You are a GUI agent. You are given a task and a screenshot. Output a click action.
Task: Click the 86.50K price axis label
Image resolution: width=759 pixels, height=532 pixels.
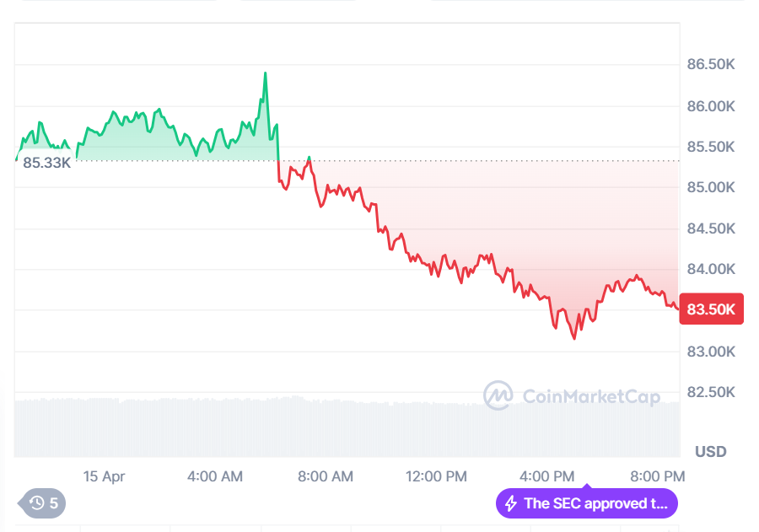coord(711,65)
